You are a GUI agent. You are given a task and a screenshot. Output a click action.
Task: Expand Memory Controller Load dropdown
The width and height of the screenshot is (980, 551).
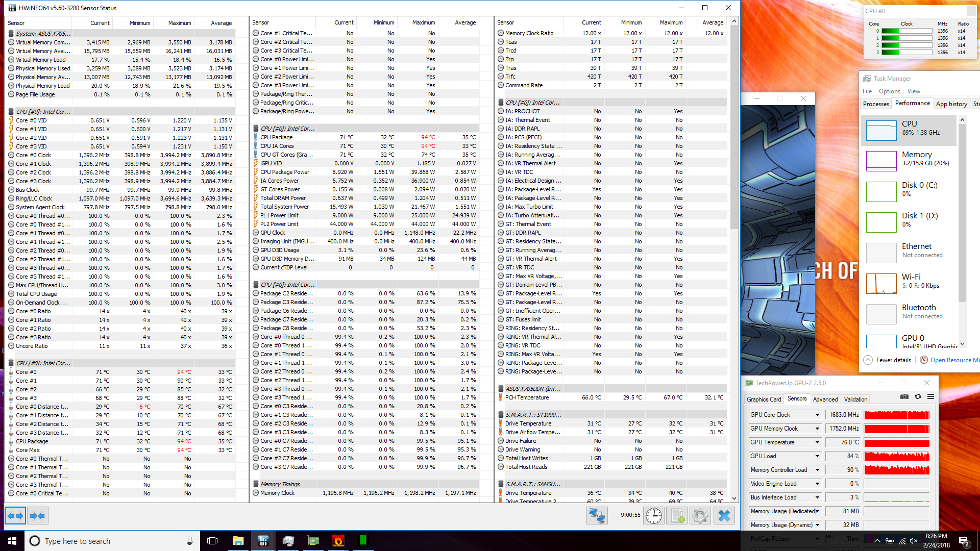[817, 470]
